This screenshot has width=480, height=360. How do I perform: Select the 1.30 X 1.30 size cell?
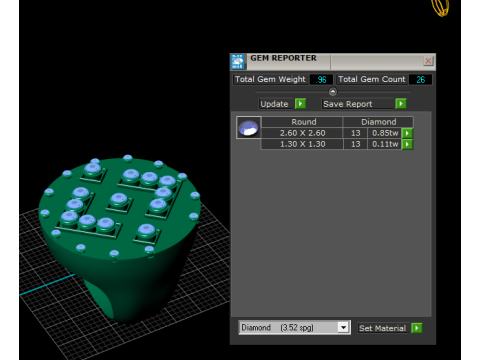click(302, 144)
